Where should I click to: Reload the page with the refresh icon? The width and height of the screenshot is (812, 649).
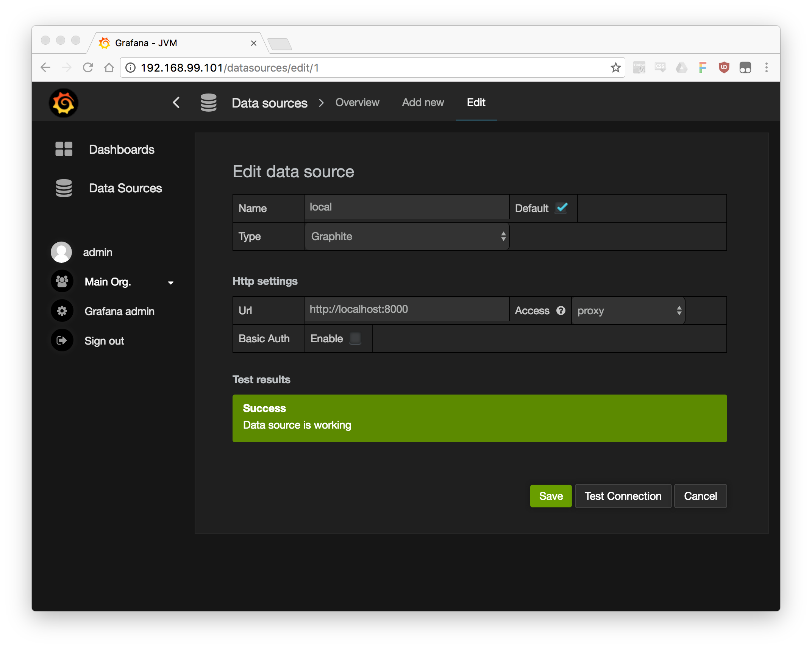[x=88, y=67]
